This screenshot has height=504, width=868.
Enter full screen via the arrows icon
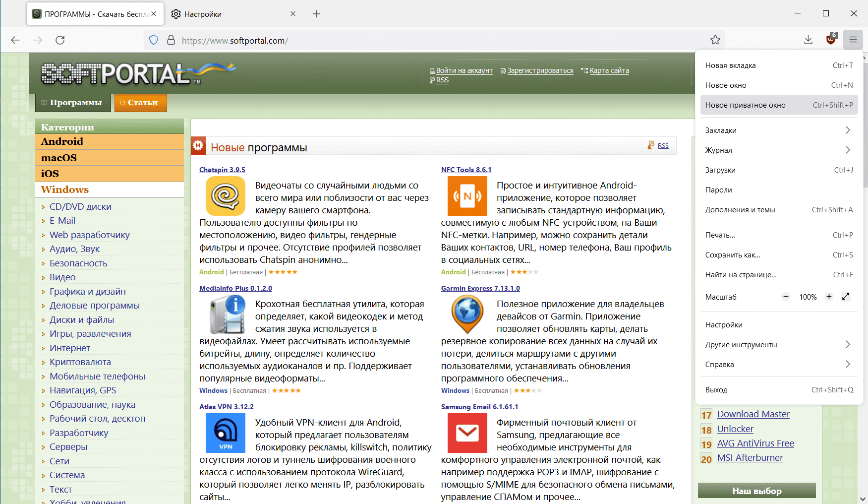pyautogui.click(x=846, y=297)
